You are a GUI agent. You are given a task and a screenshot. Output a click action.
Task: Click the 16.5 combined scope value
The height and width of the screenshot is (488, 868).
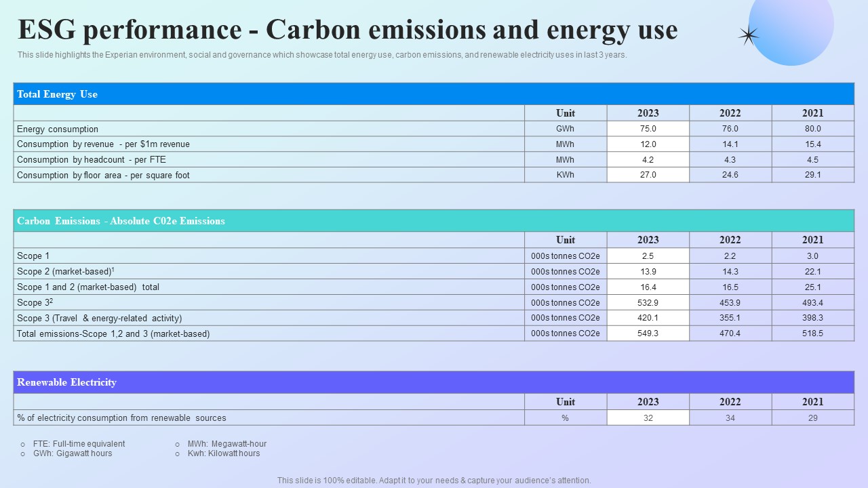730,287
